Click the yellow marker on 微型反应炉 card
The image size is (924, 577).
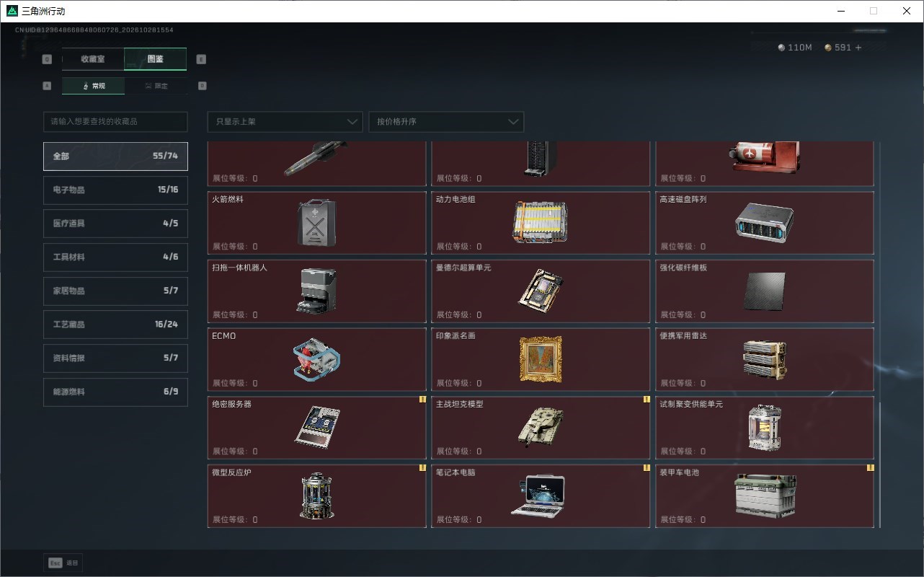(x=422, y=468)
